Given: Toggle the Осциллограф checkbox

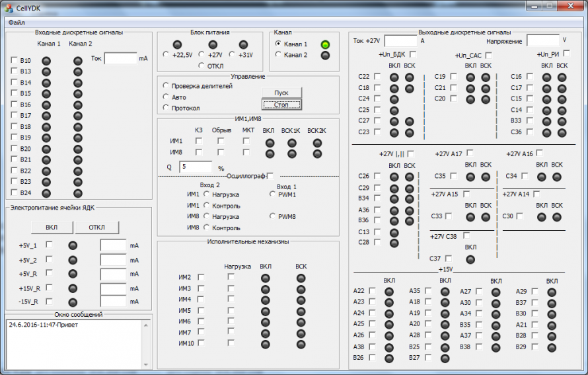Looking at the screenshot, I should click(270, 175).
